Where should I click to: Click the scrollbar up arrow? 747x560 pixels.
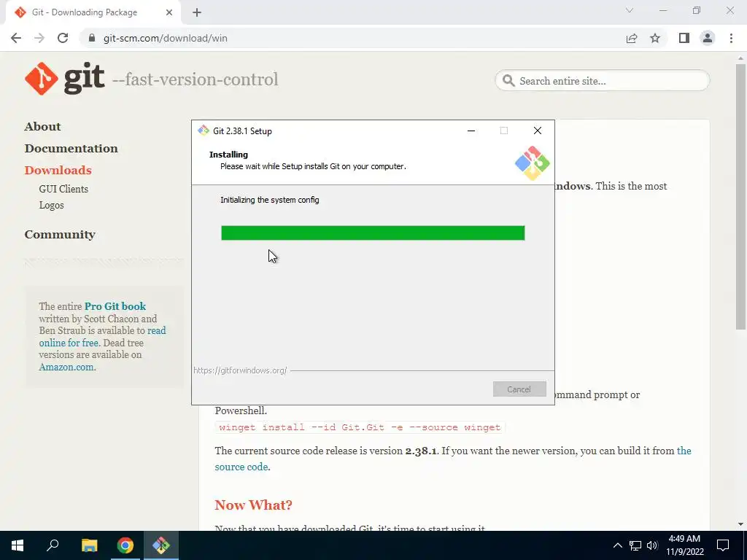click(740, 58)
